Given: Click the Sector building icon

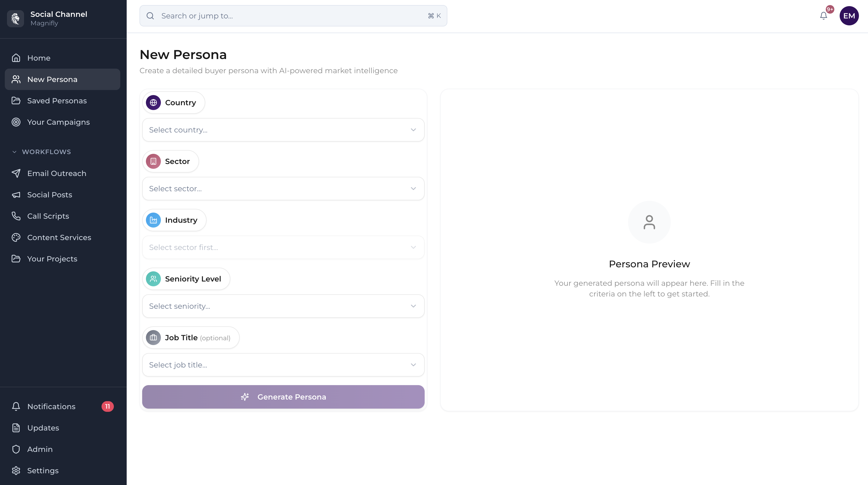Looking at the screenshot, I should [x=153, y=161].
